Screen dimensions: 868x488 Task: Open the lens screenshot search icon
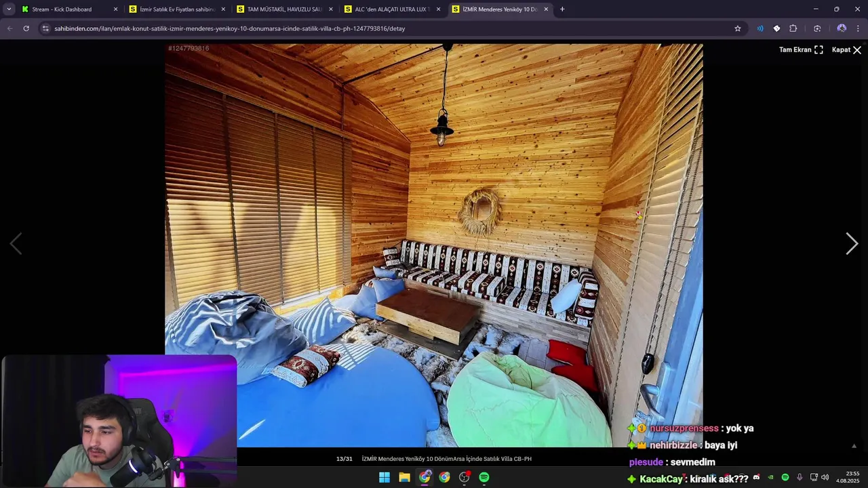click(817, 28)
